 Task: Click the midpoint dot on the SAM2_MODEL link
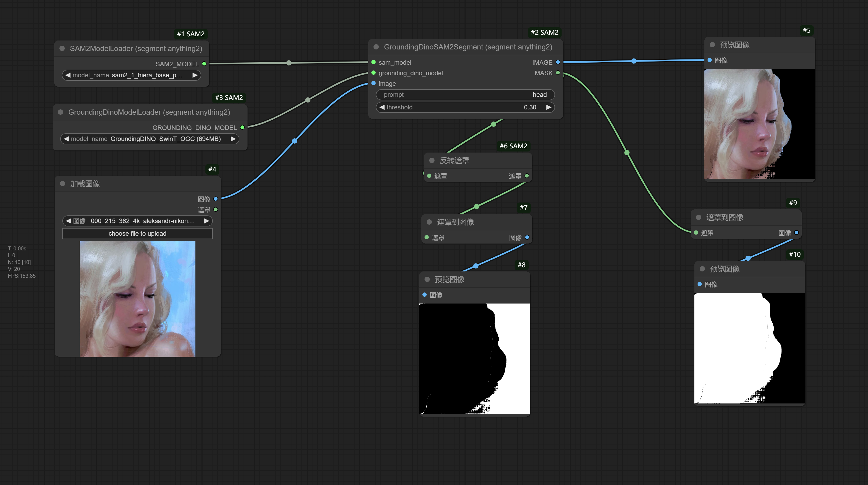point(289,63)
